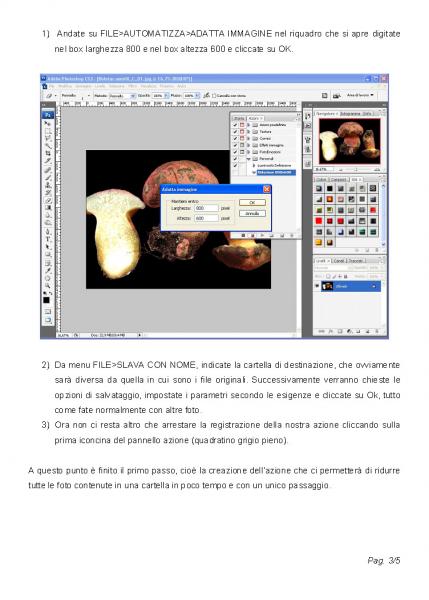The image size is (429, 600).
Task: Click Annulla in Adatta immagine dialog
Action: tap(252, 213)
